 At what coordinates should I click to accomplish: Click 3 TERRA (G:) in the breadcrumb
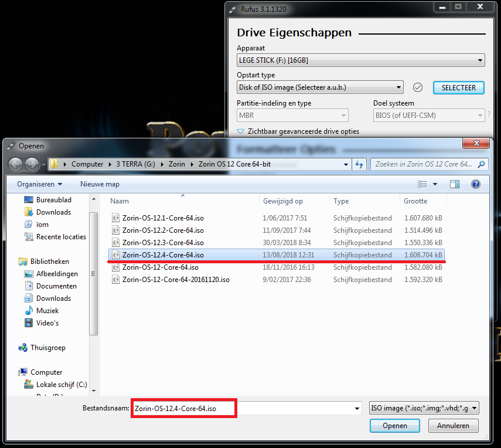click(135, 164)
